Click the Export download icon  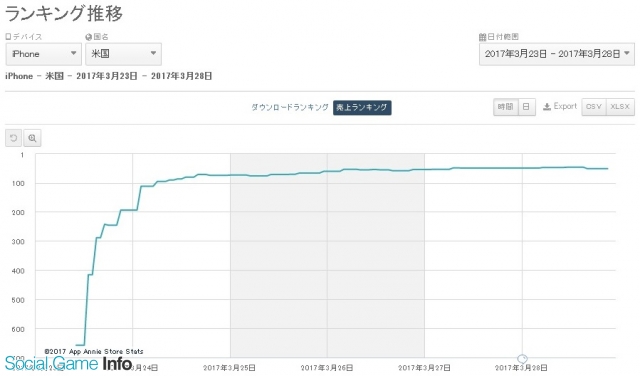[x=547, y=107]
